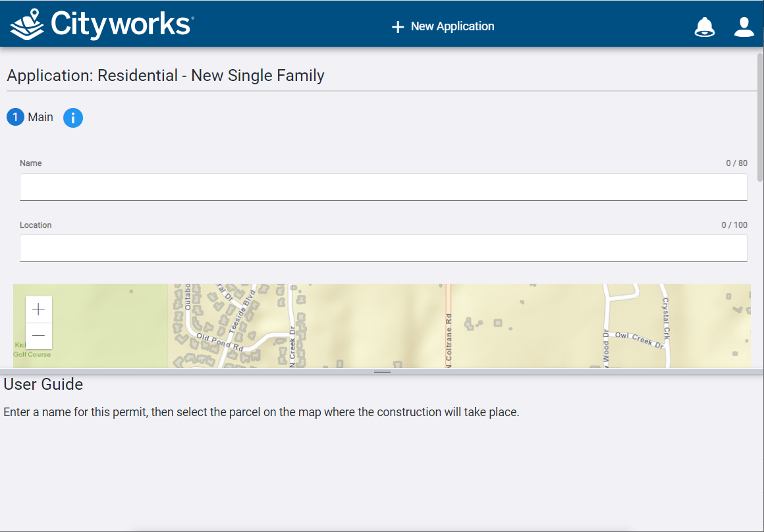Click the Cityworks logo
The height and width of the screenshot is (532, 764).
coord(99,24)
